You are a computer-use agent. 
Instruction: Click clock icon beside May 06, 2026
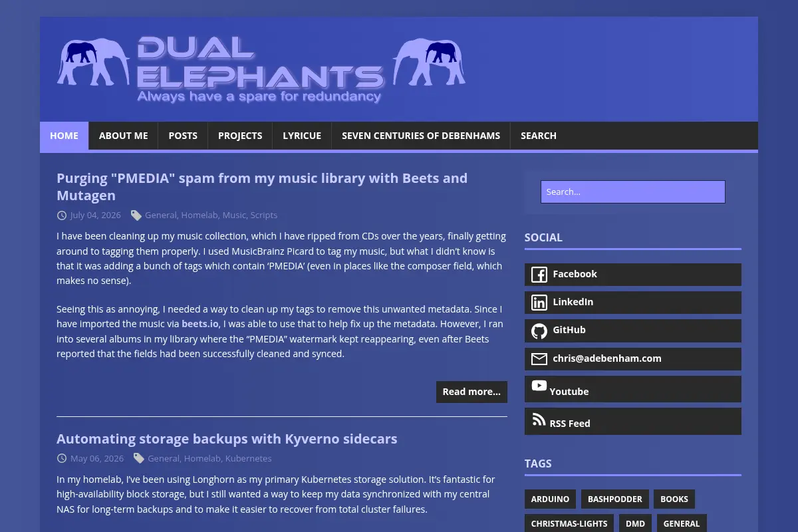(62, 459)
